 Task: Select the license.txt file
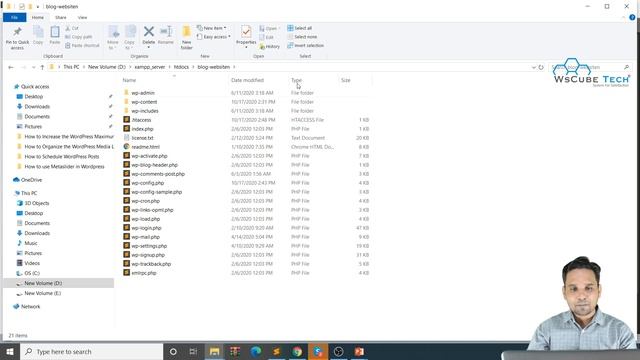[x=142, y=138]
